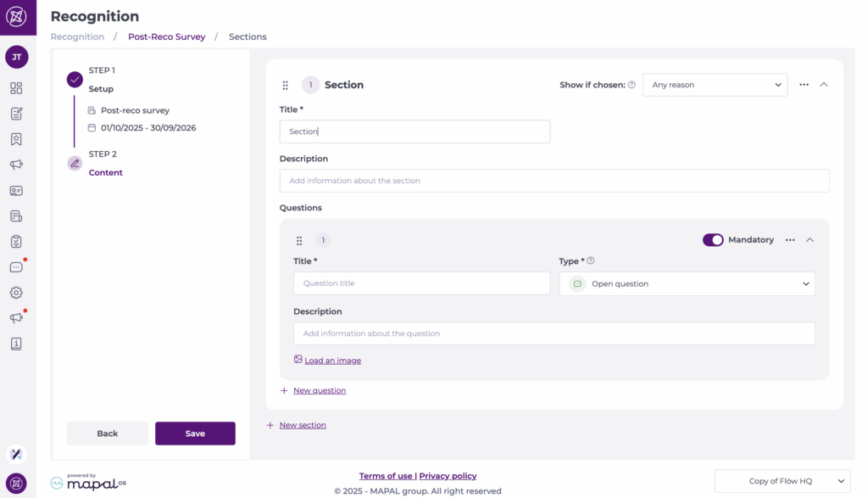Click the question Title input field

pos(421,283)
